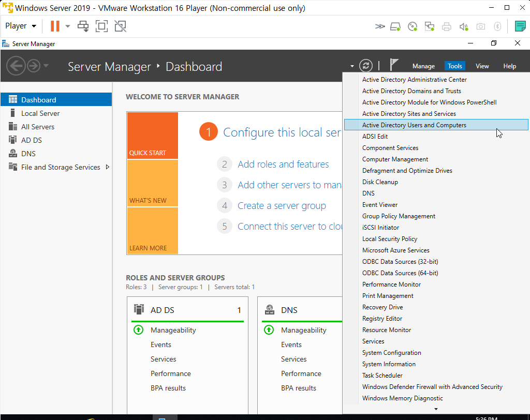The width and height of the screenshot is (530, 420).
Task: Click Connect this server to cloud link
Action: pos(290,227)
